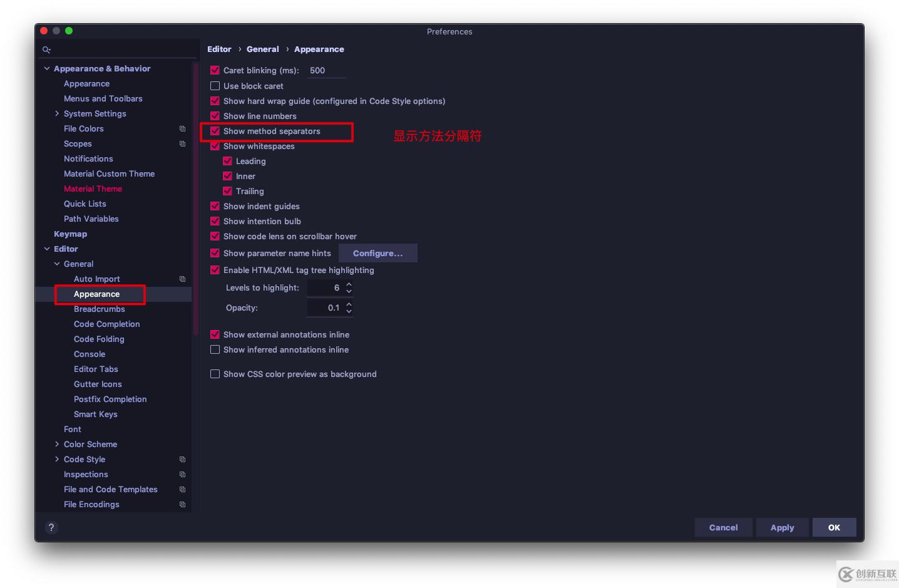Select Notifications settings page
This screenshot has height=588, width=899.
pyautogui.click(x=88, y=158)
